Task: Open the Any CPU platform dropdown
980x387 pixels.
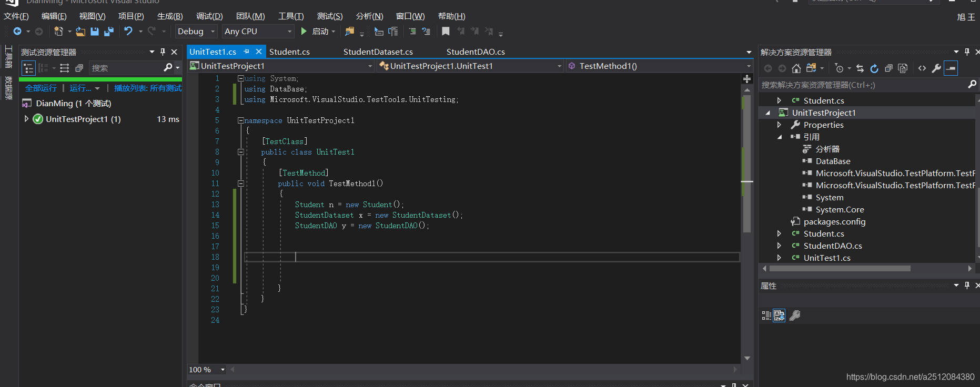Action: click(x=258, y=32)
